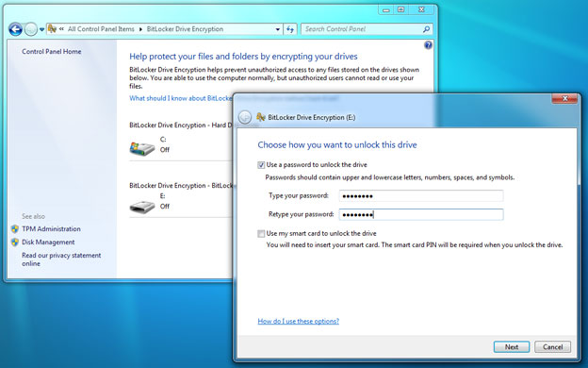The height and width of the screenshot is (368, 588).
Task: Click the back circle in BitLocker wizard dialog
Action: (244, 117)
